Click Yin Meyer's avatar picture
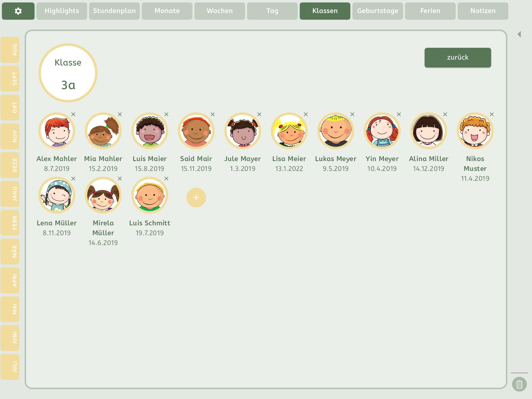The image size is (532, 399). [382, 131]
